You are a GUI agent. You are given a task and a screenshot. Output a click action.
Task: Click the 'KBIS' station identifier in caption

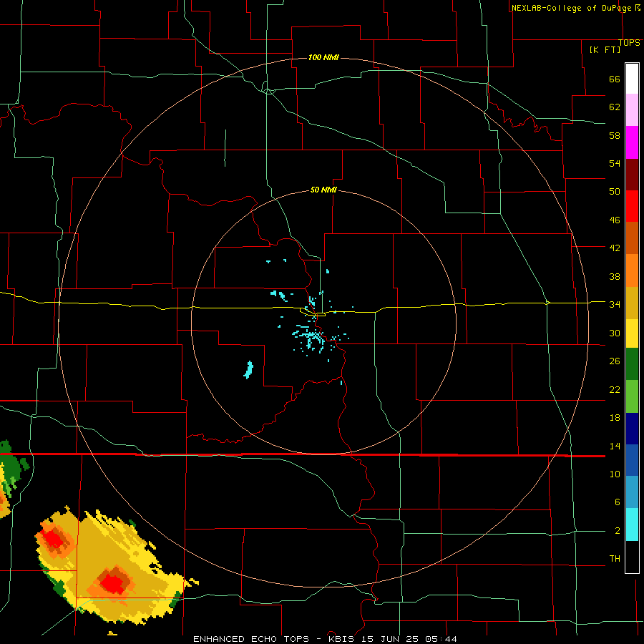point(342,639)
